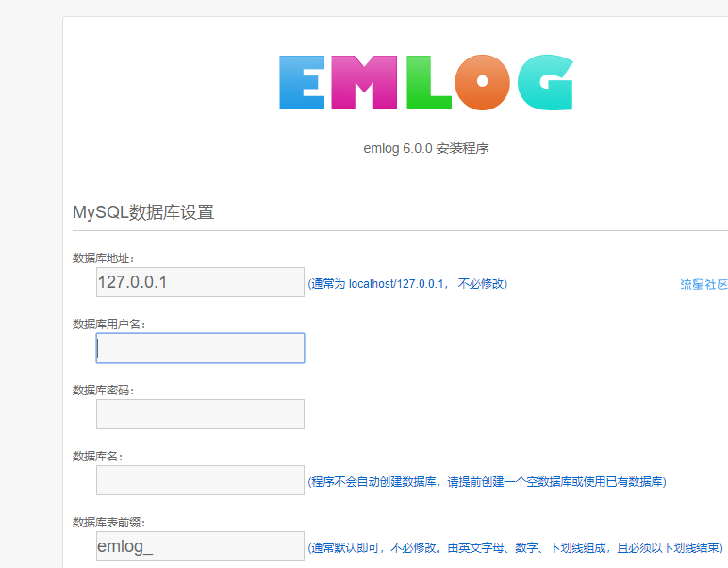
Task: Open the 流星社区 link on the right
Action: coord(703,284)
